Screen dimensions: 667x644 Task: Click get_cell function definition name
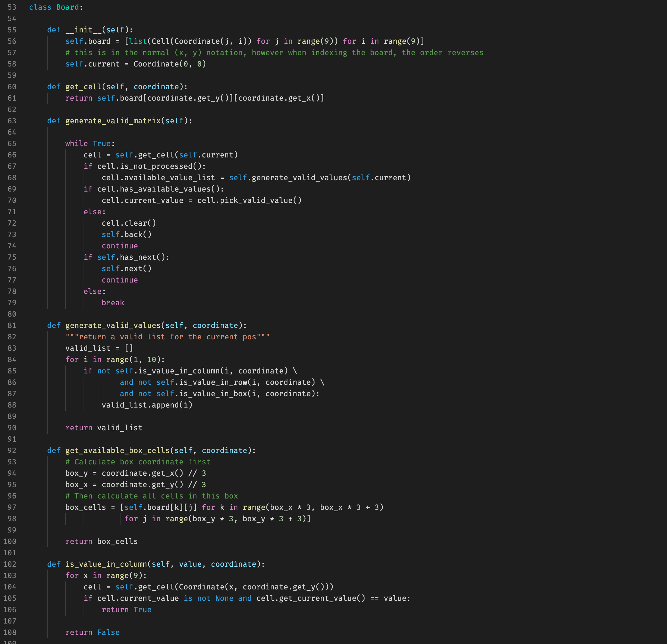click(83, 87)
